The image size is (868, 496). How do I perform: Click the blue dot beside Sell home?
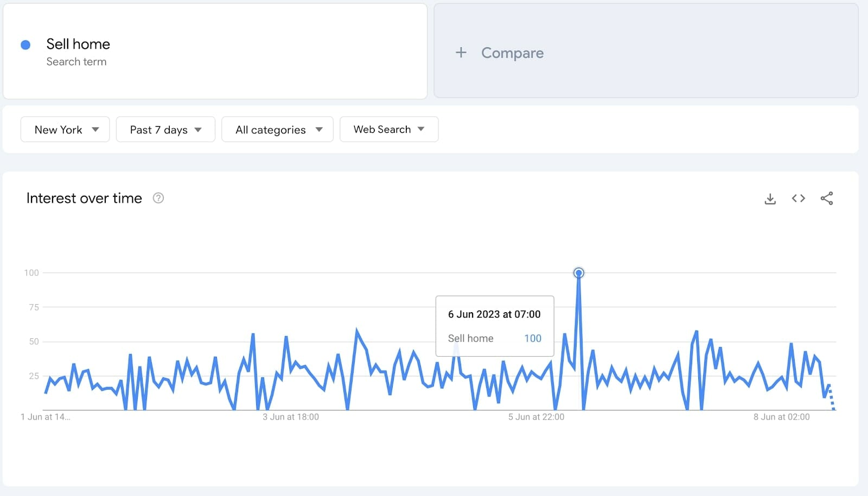tap(25, 45)
